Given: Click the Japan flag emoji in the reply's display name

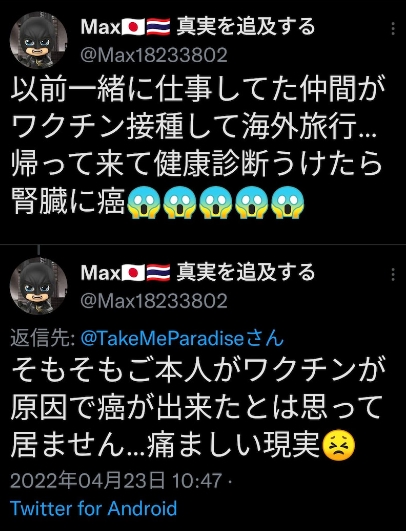Looking at the screenshot, I should (133, 273).
